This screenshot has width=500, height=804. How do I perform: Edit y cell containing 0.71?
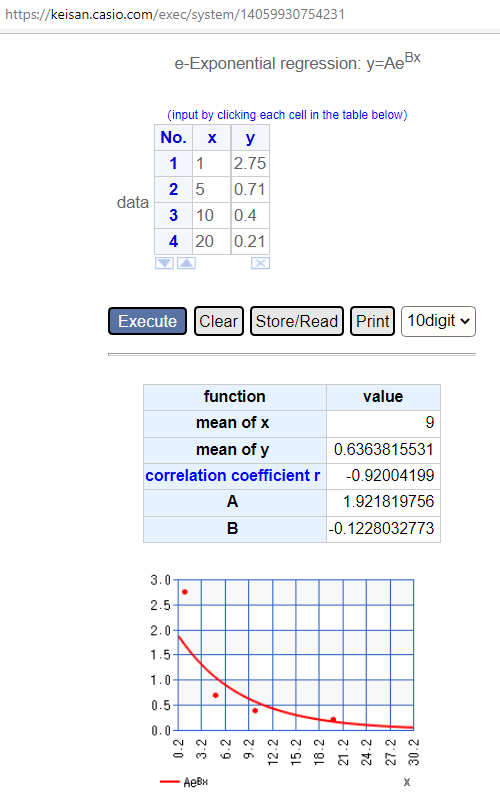250,190
